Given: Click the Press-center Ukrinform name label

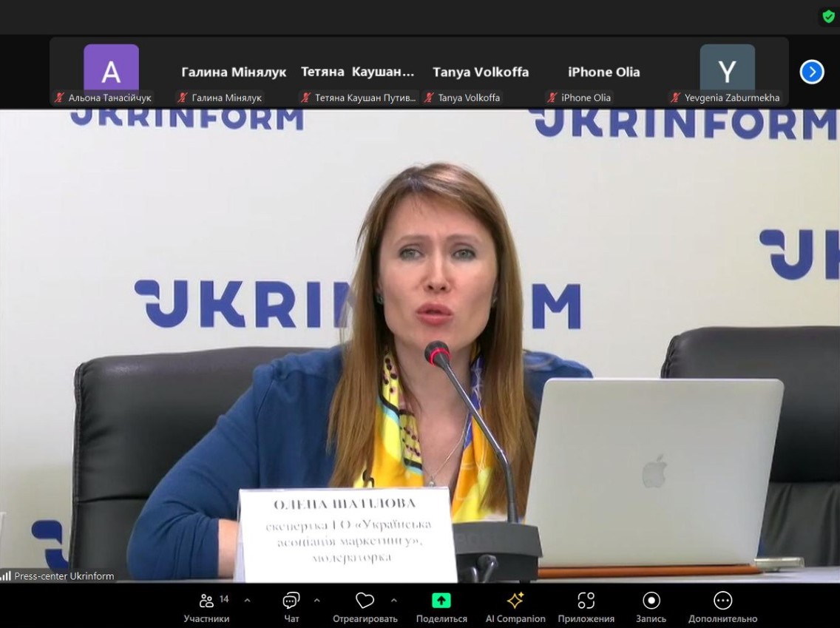Looking at the screenshot, I should pos(64,576).
